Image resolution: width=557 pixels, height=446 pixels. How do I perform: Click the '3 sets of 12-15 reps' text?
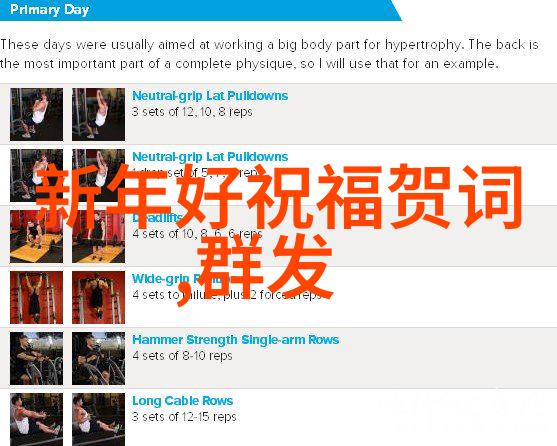[x=184, y=417]
